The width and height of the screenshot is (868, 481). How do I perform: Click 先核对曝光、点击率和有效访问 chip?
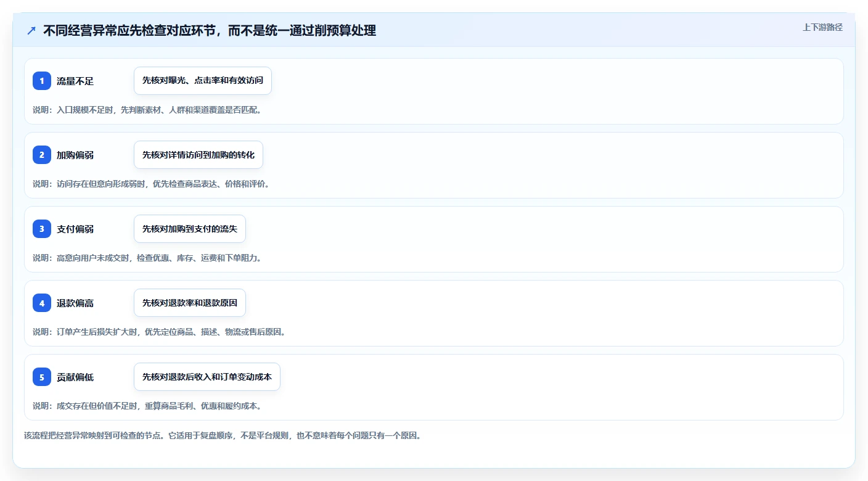[203, 81]
